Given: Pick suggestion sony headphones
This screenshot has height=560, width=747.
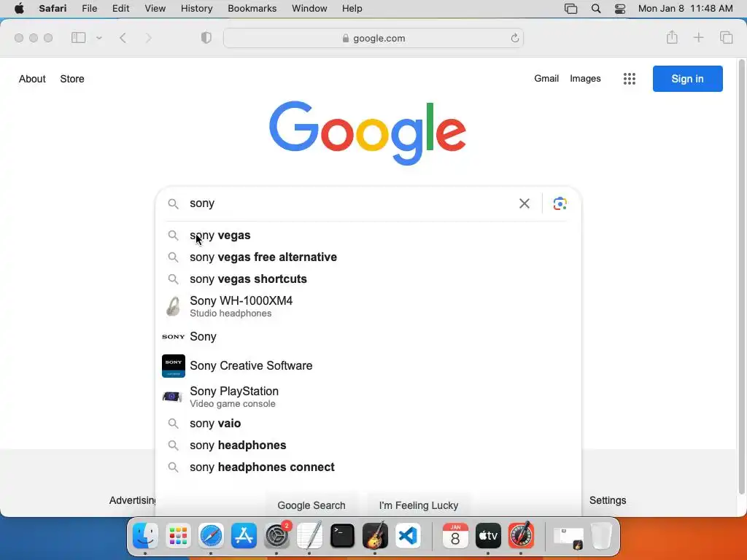Looking at the screenshot, I should [x=368, y=446].
